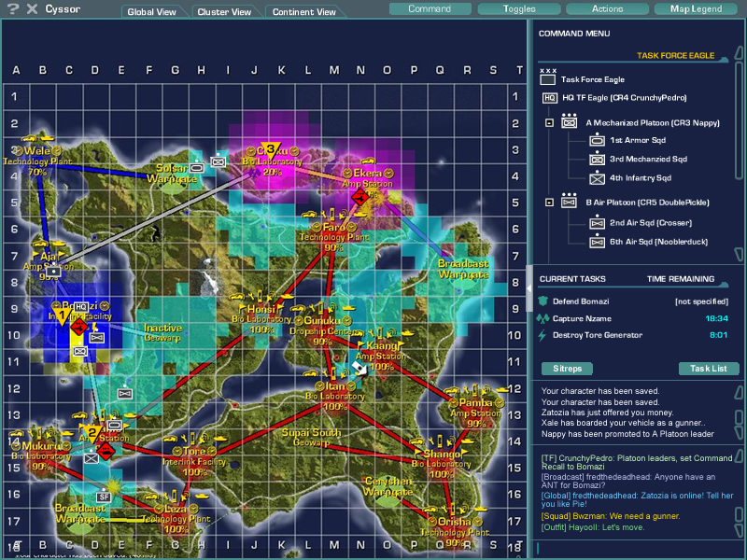Select the unit icon below Aja Amp Station
This screenshot has height=560, width=747.
tap(53, 271)
